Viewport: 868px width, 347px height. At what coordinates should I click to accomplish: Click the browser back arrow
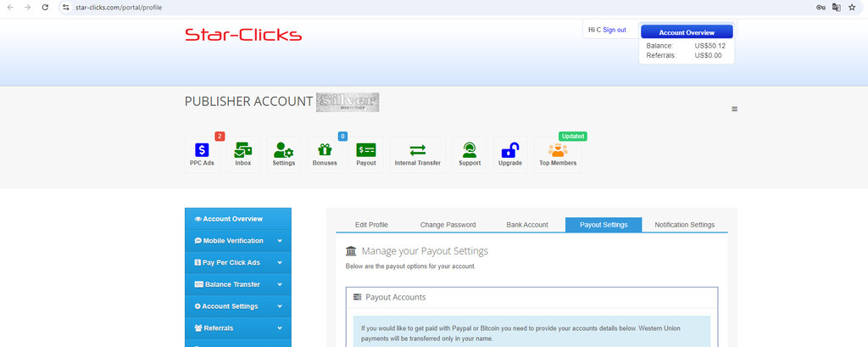[x=10, y=7]
